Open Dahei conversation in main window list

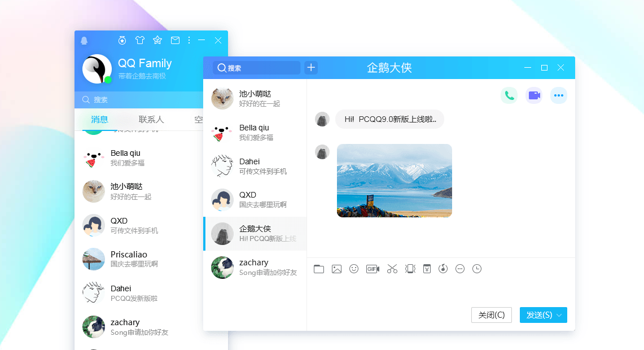pos(139,293)
